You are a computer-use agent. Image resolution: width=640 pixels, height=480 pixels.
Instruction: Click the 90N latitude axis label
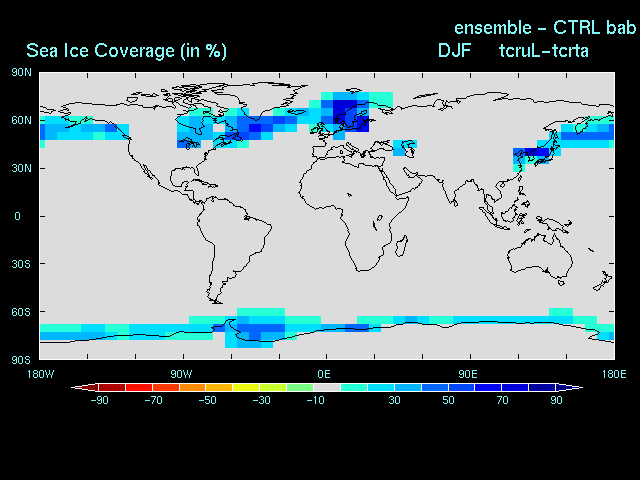coord(21,72)
